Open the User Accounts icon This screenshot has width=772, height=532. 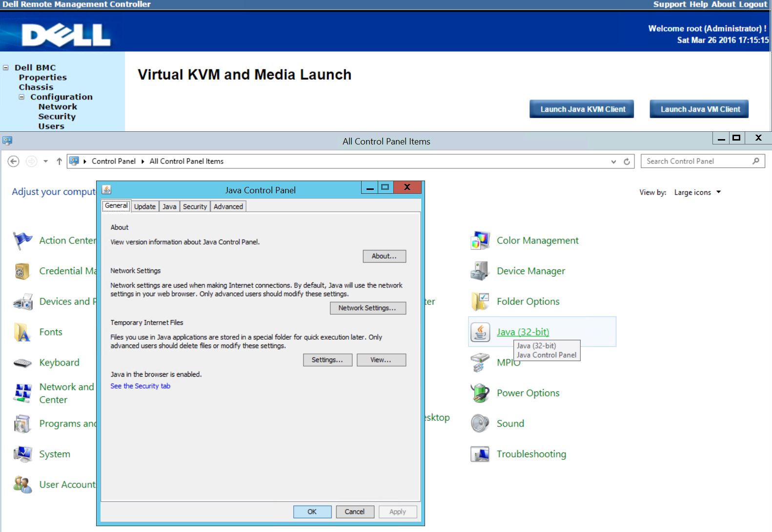(22, 485)
